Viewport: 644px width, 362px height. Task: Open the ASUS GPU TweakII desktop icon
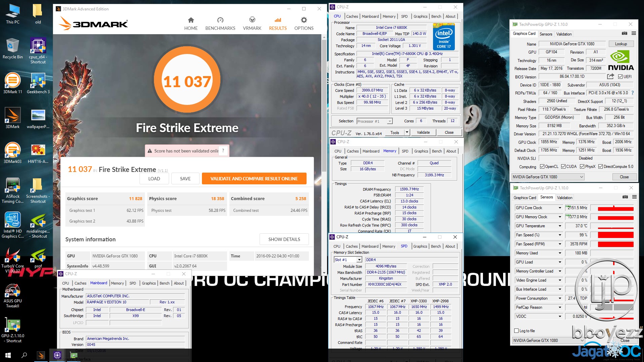pyautogui.click(x=12, y=296)
